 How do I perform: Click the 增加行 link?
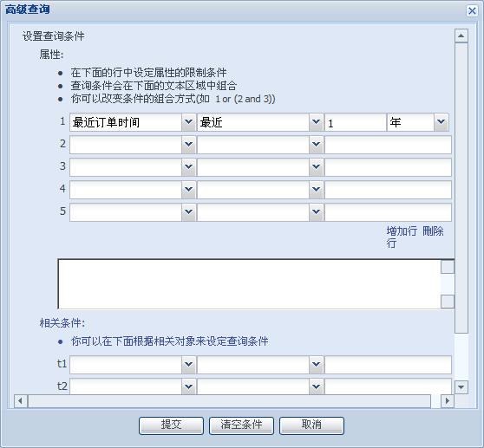402,231
